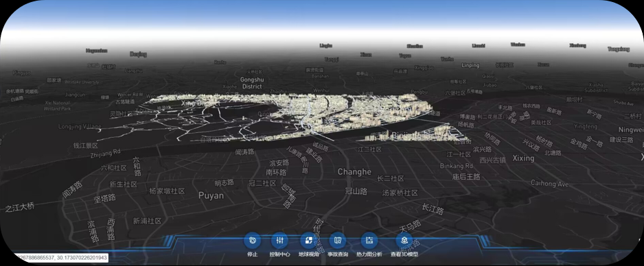644x266 pixels.
Task: Click the 停止 text label
Action: [x=253, y=254]
